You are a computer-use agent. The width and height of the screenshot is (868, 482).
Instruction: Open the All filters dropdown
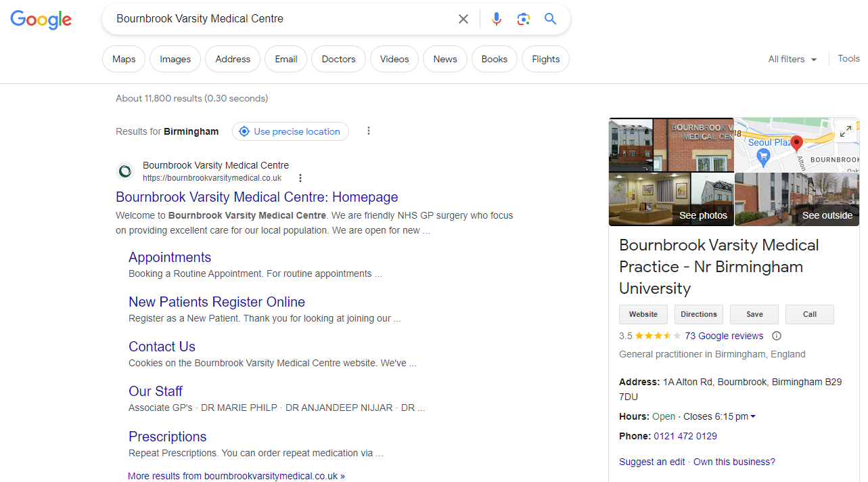pyautogui.click(x=792, y=60)
